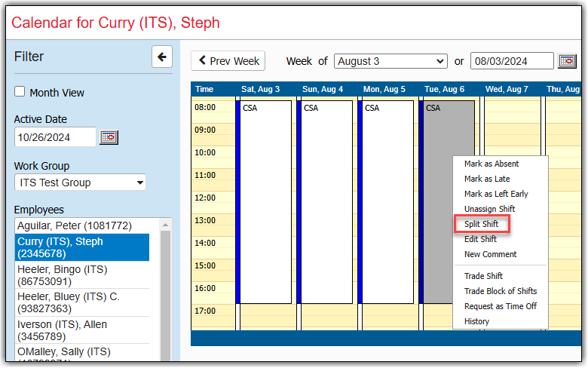Screen dimensions: 588x368
Task: Open Edit Shift from context menu
Action: coord(480,239)
